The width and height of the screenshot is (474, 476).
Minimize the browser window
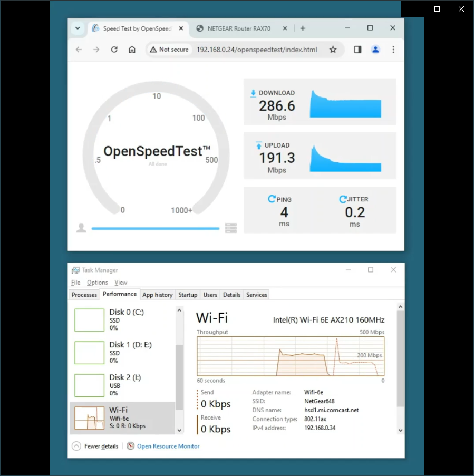(347, 28)
